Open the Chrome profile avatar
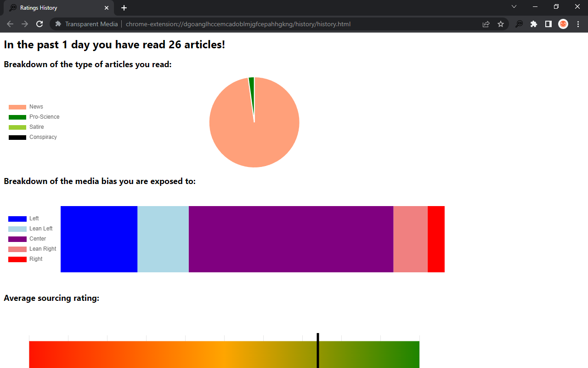588x368 pixels. click(x=563, y=24)
